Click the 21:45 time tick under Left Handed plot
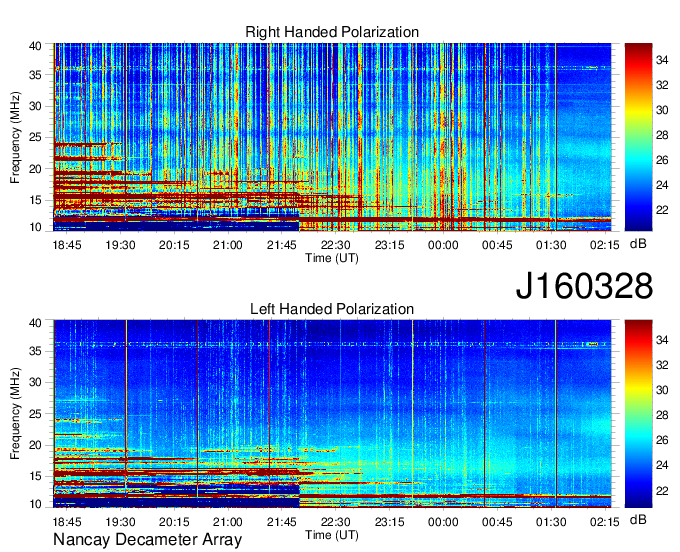 click(x=282, y=522)
